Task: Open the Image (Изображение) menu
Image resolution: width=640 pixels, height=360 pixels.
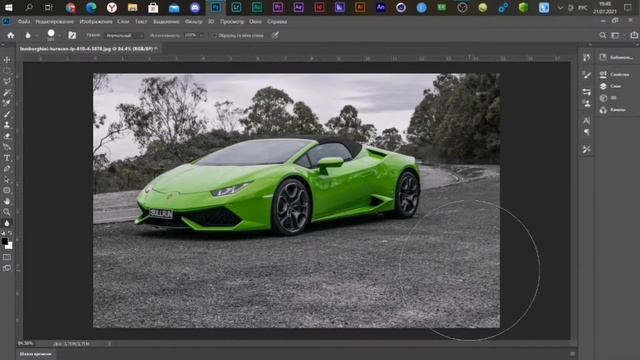Action: 96,22
